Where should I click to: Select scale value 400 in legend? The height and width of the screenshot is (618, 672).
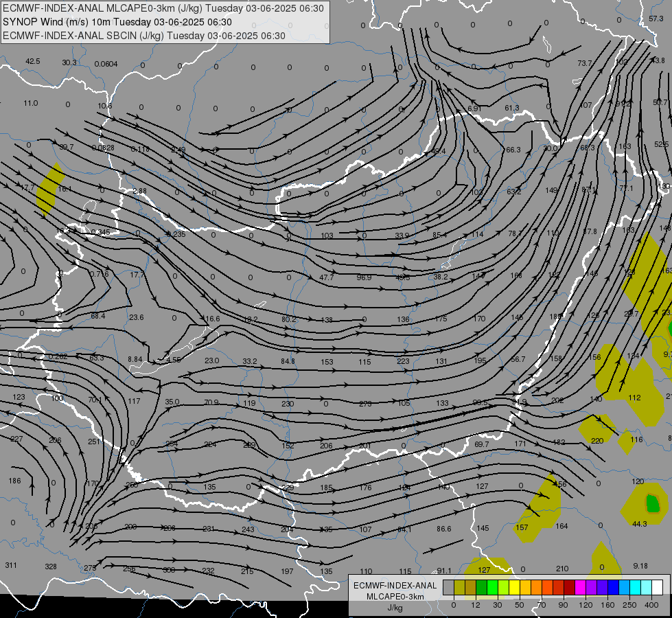[x=651, y=605]
